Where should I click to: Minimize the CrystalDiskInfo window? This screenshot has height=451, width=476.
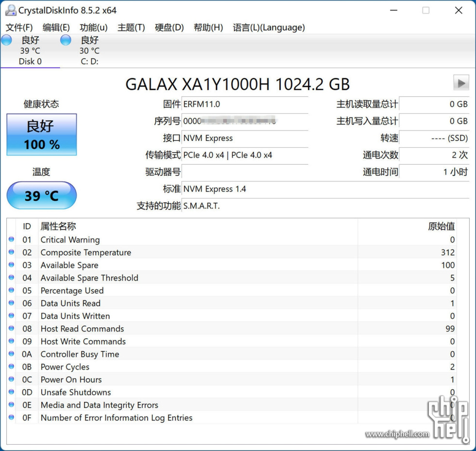(x=394, y=10)
